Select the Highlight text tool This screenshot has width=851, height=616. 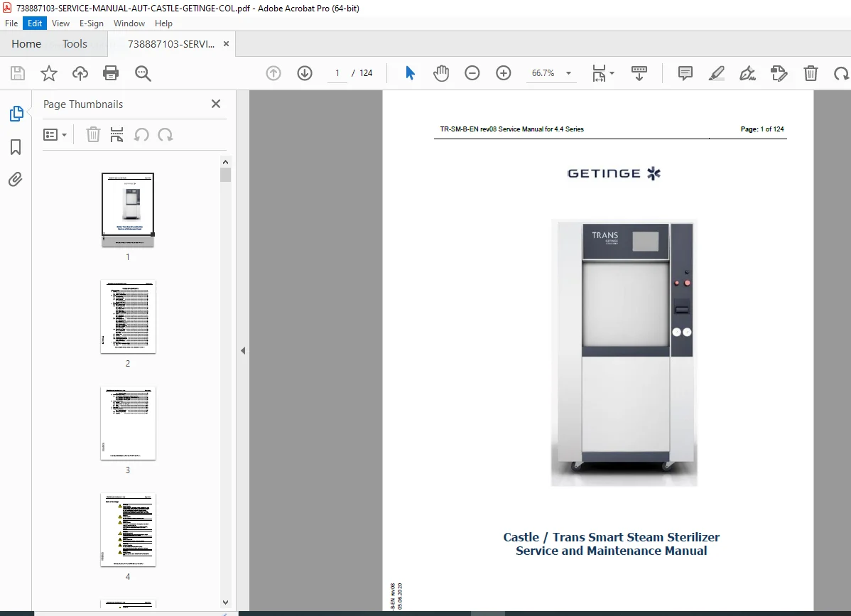point(717,72)
